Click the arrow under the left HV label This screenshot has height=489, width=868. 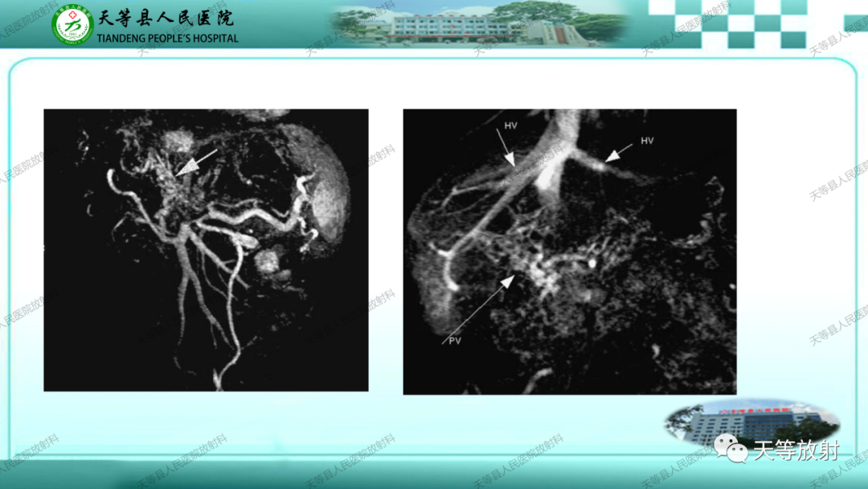[506, 148]
